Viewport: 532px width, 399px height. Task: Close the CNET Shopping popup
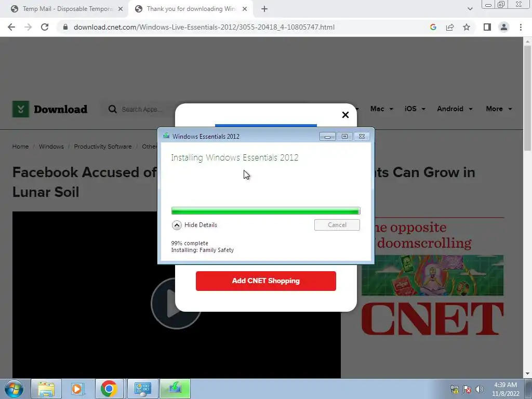pos(345,115)
